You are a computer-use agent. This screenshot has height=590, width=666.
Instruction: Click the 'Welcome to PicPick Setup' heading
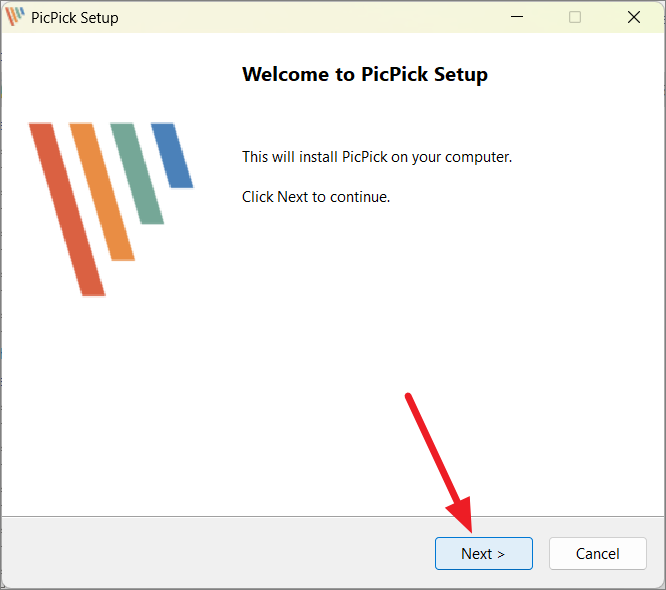(x=365, y=74)
